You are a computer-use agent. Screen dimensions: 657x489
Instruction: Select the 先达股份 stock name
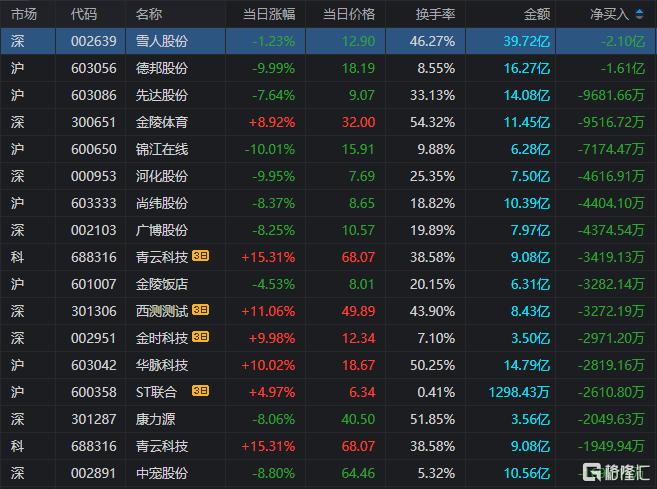tap(162, 95)
